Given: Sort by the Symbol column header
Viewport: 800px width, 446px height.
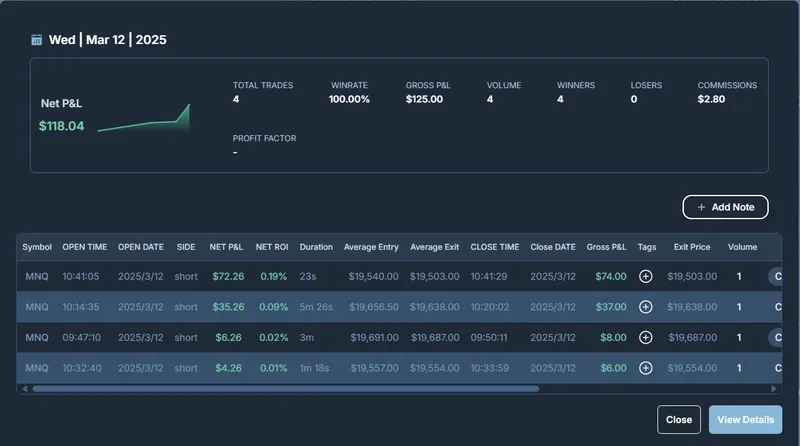Looking at the screenshot, I should pyautogui.click(x=37, y=247).
